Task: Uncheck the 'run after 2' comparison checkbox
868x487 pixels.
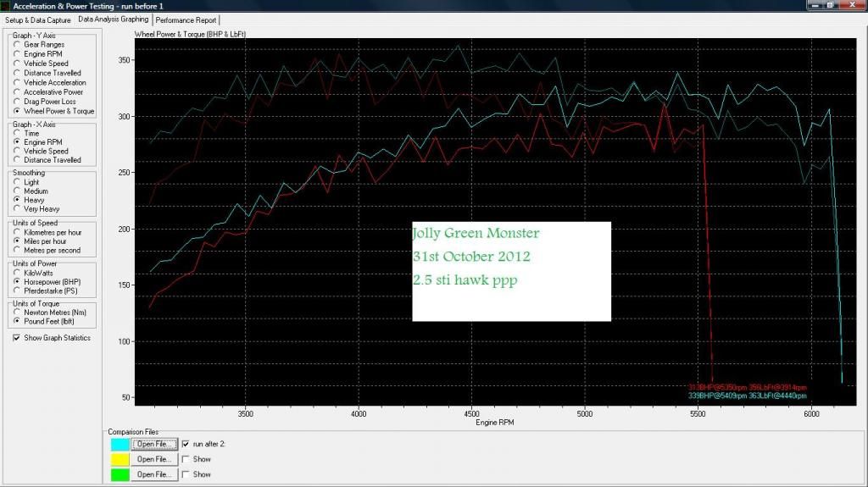Action: point(186,444)
